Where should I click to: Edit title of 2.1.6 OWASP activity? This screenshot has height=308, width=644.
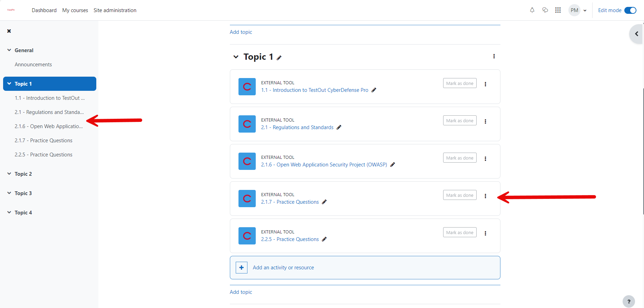392,165
